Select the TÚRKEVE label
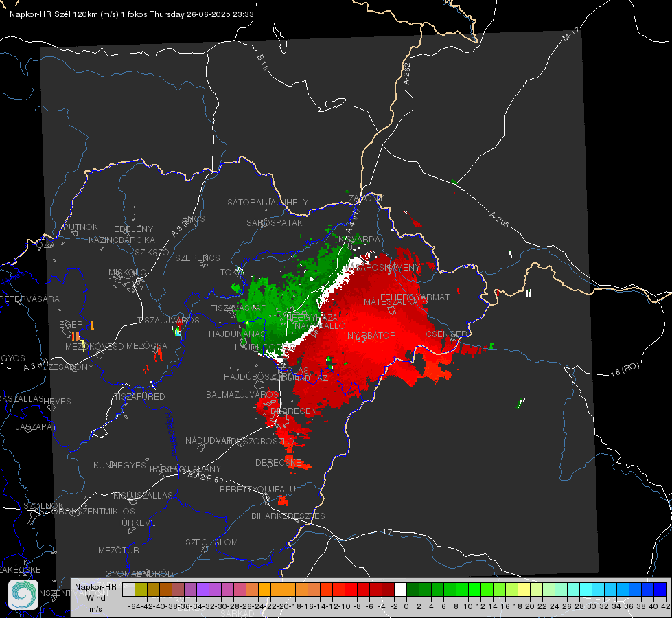672x618 pixels. (137, 523)
